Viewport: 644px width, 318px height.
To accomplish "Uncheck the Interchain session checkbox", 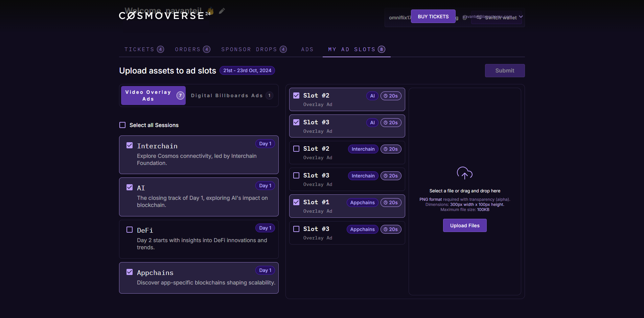I will point(130,145).
